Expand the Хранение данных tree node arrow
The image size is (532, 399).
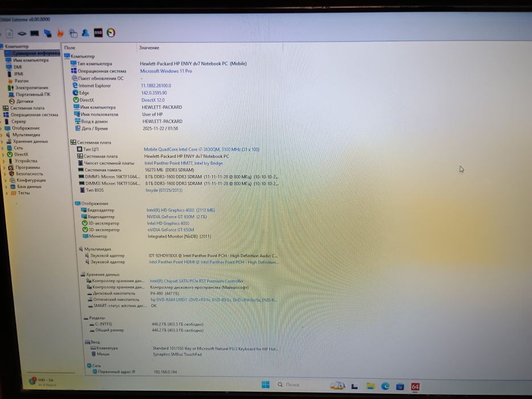2,141
